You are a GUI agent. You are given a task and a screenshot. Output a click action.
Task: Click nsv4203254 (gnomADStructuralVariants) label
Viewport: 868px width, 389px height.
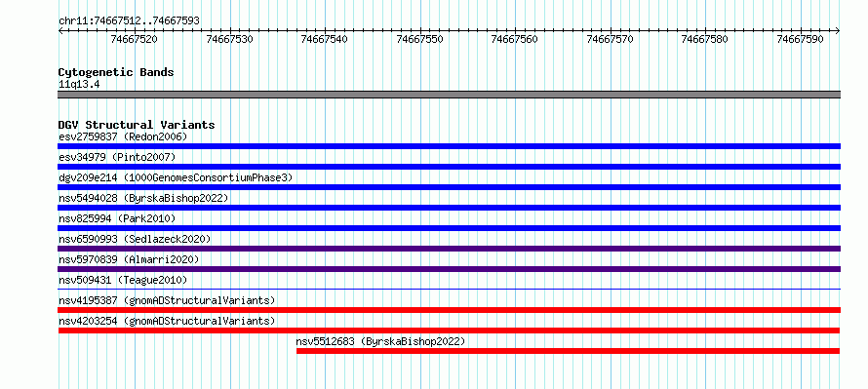167,321
